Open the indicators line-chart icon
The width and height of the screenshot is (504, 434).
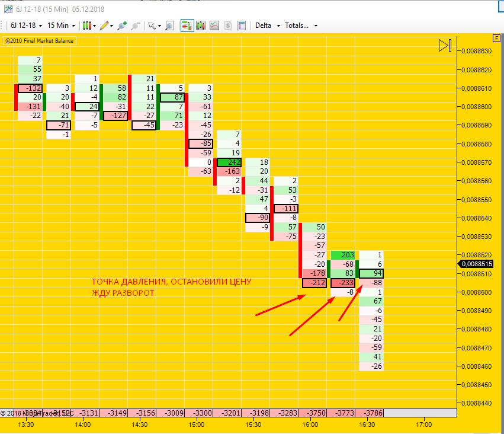pos(214,25)
